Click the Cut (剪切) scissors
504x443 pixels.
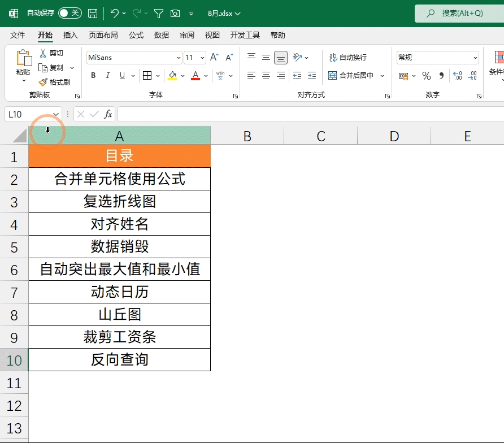click(51, 53)
